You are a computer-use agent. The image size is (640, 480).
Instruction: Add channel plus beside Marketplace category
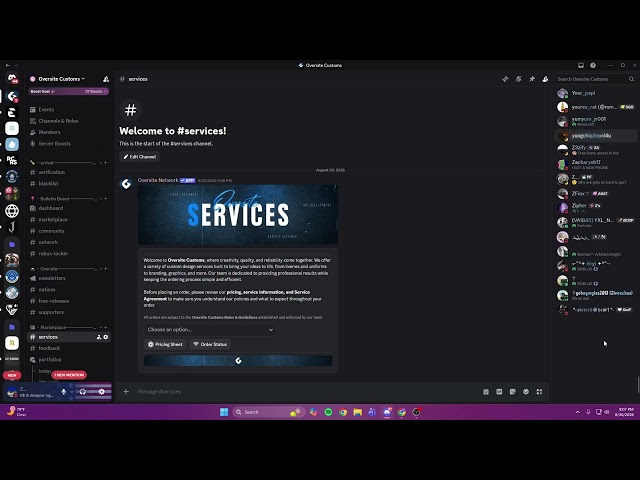click(105, 327)
